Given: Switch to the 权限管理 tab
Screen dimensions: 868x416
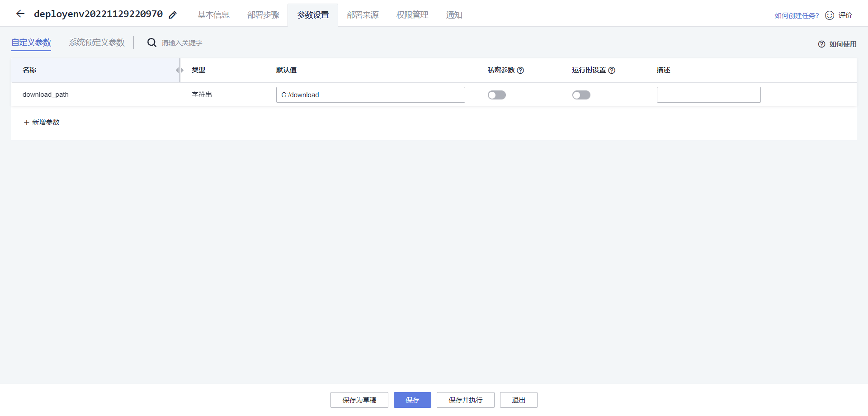Looking at the screenshot, I should [x=411, y=14].
